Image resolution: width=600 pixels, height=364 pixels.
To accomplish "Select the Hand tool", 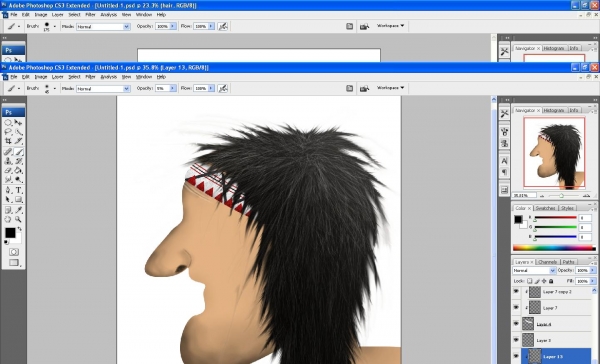I will tap(8, 219).
